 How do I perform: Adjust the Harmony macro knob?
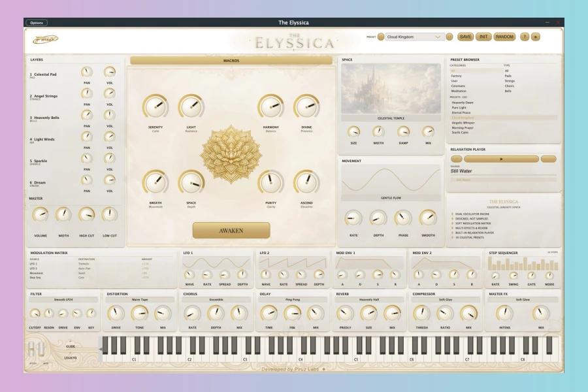270,107
